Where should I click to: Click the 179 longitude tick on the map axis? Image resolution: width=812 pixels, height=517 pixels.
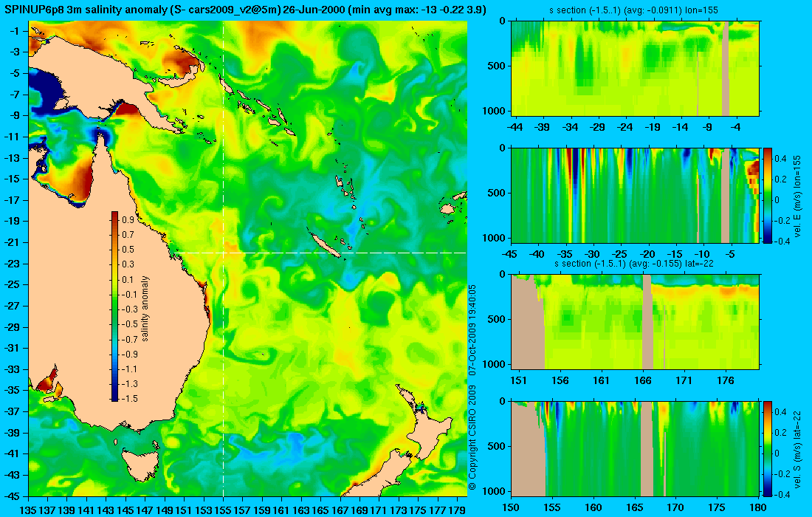(457, 510)
